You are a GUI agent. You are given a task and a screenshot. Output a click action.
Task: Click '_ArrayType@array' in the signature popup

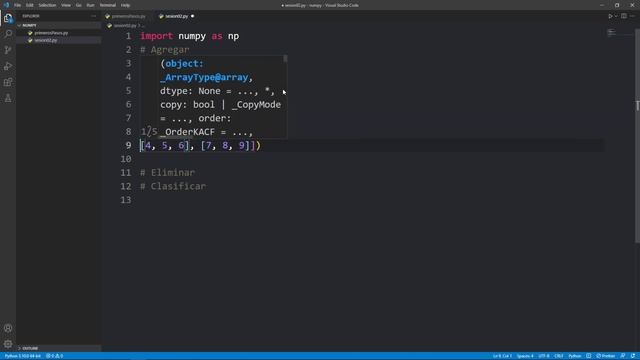pyautogui.click(x=204, y=78)
